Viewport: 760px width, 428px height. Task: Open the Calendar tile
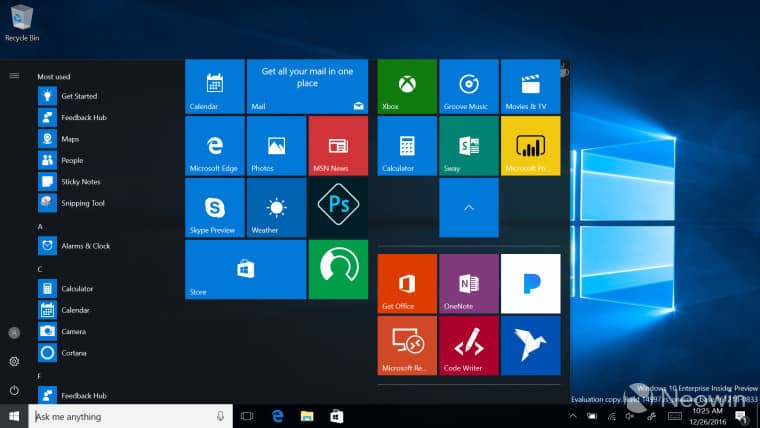pyautogui.click(x=215, y=86)
